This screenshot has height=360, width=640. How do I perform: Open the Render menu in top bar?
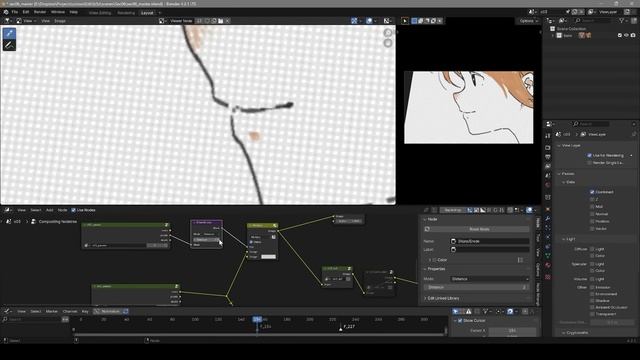(40, 12)
